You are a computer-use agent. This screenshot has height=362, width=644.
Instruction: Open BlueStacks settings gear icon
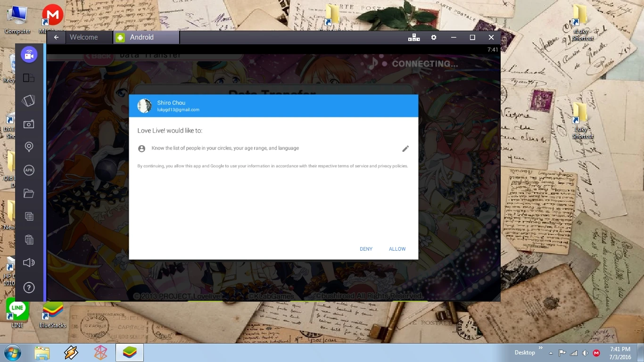(434, 38)
